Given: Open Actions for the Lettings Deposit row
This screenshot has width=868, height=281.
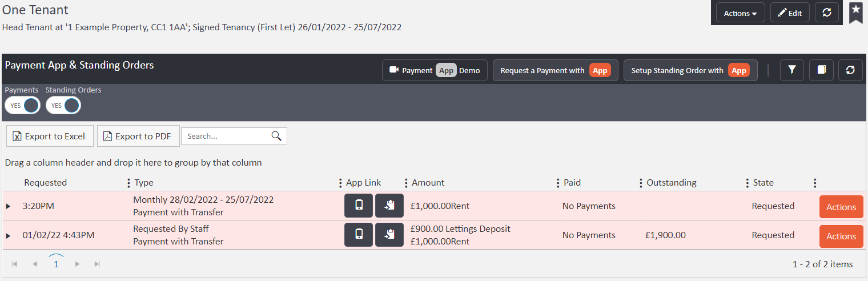Looking at the screenshot, I should pos(841,236).
